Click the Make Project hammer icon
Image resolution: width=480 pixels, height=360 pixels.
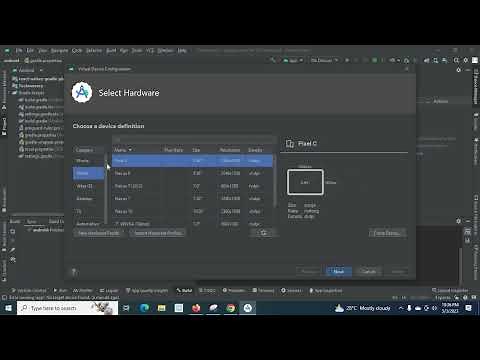tap(273, 60)
